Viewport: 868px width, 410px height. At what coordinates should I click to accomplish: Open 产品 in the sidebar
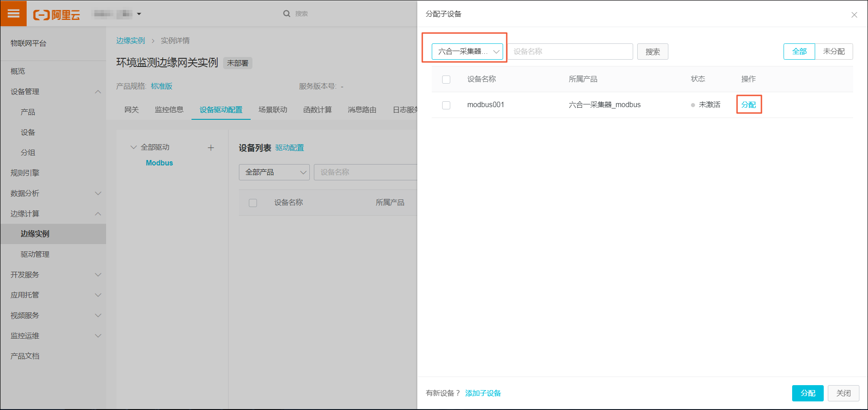click(28, 112)
